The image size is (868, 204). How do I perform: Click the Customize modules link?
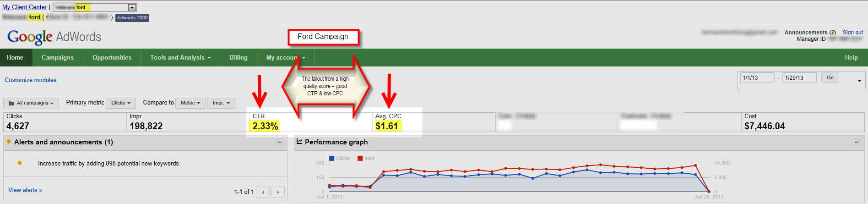pyautogui.click(x=31, y=80)
